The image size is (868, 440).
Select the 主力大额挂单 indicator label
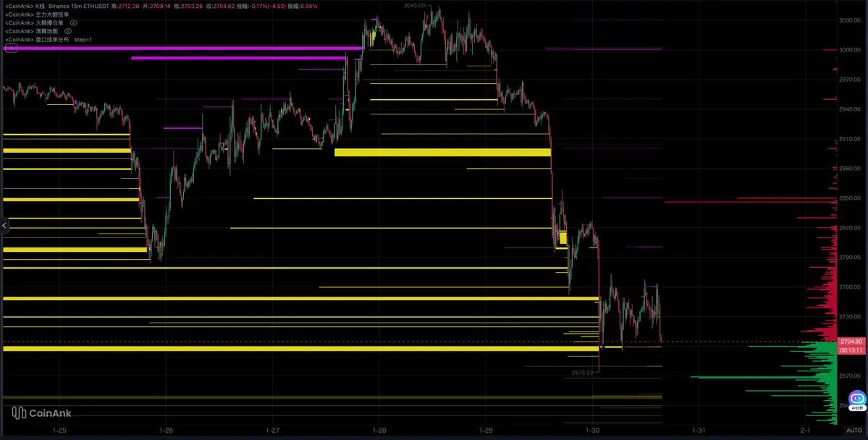[x=37, y=14]
